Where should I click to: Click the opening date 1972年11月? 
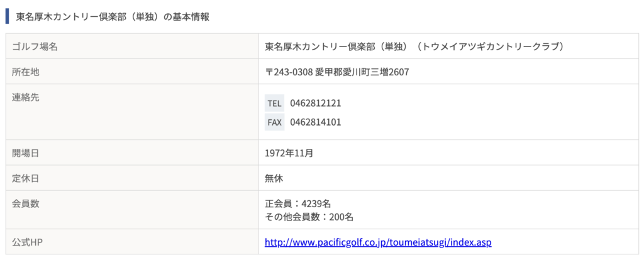289,153
